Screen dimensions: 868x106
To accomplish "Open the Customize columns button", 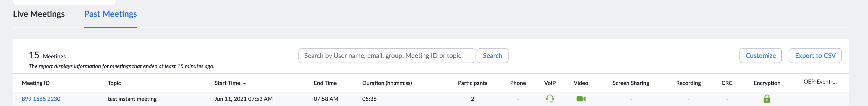I will click(x=760, y=56).
